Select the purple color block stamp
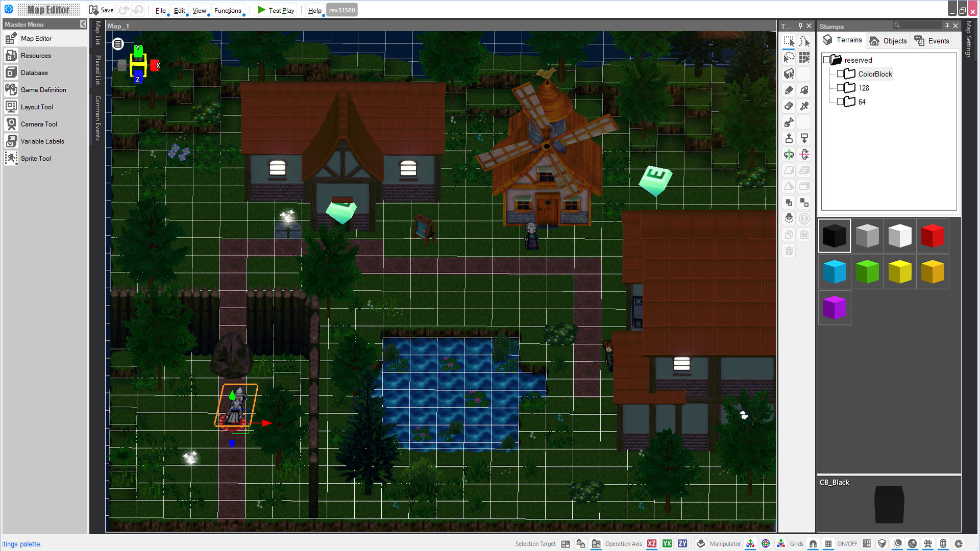The height and width of the screenshot is (551, 980). click(835, 308)
